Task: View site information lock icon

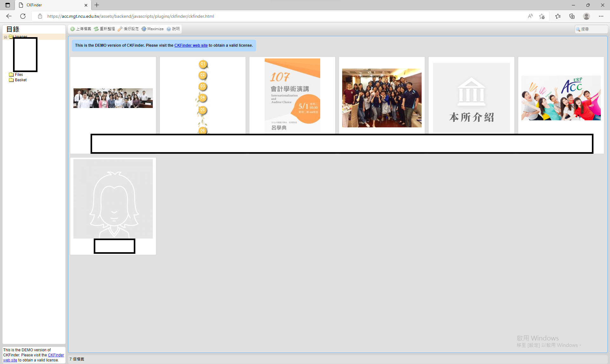Action: 40,16
